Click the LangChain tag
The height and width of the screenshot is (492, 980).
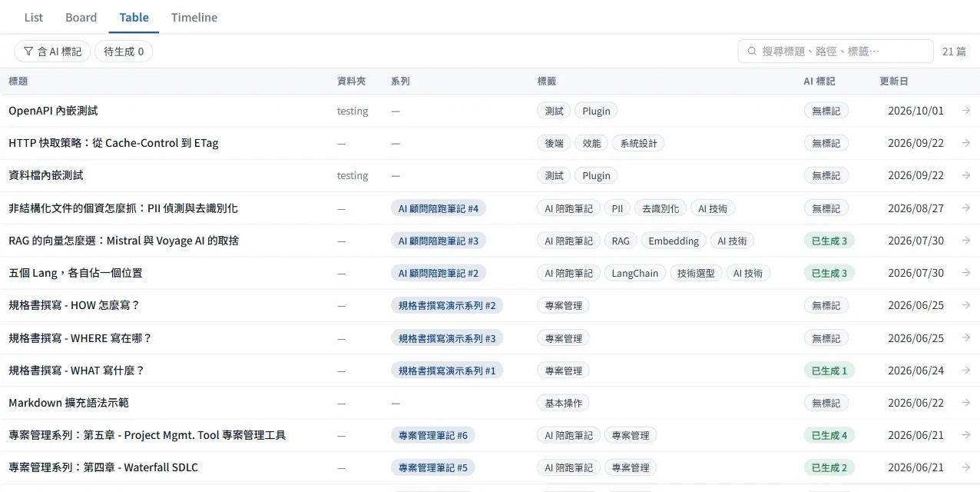[x=635, y=273]
